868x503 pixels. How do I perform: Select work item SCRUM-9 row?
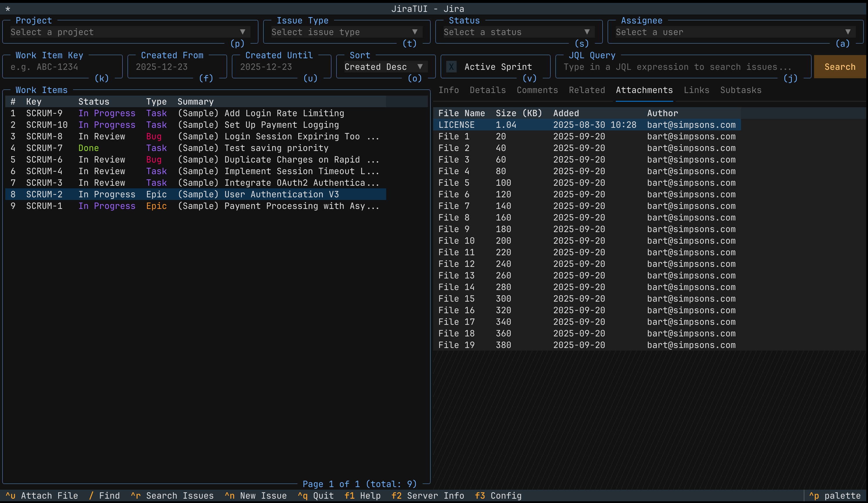coord(196,113)
